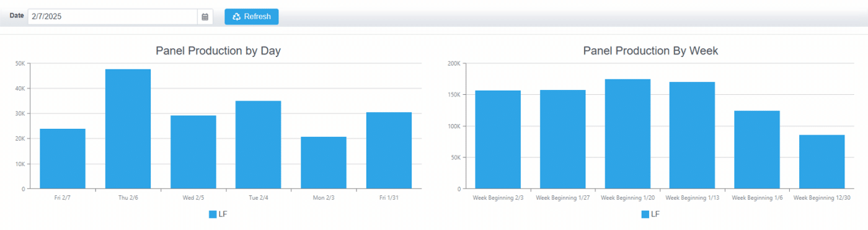Open the calendar date picker icon

click(x=205, y=17)
